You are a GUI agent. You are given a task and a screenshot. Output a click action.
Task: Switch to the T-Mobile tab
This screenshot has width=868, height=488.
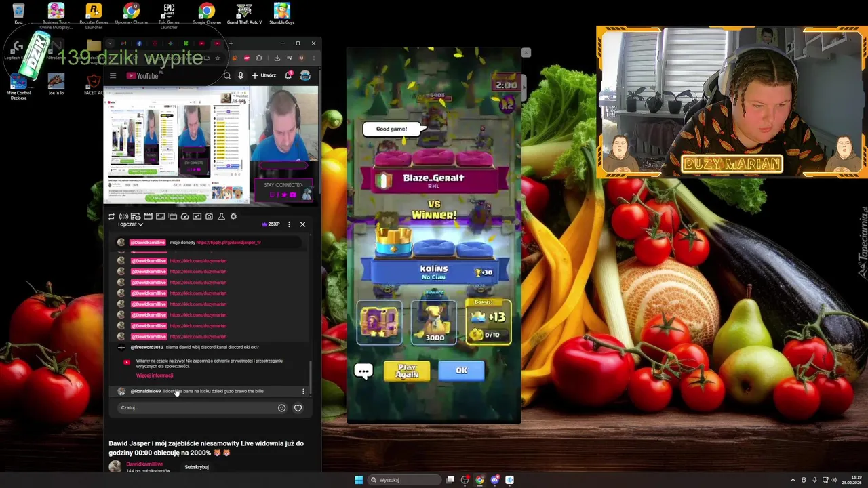tap(155, 43)
